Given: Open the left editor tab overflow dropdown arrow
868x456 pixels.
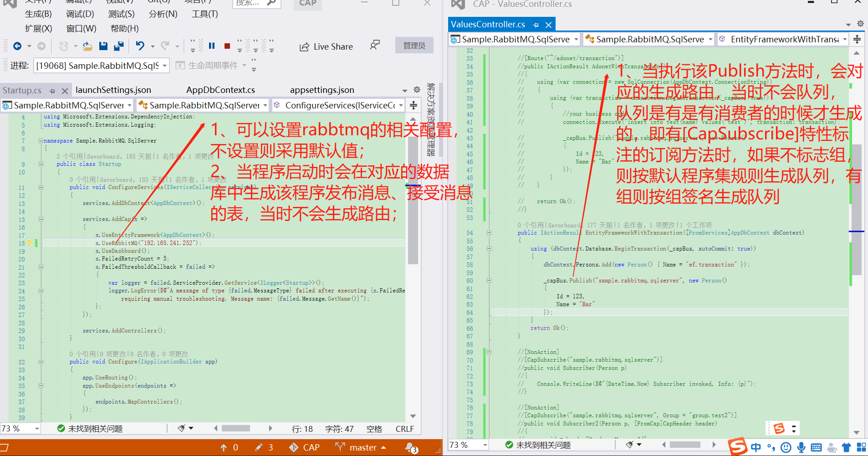Looking at the screenshot, I should (404, 90).
